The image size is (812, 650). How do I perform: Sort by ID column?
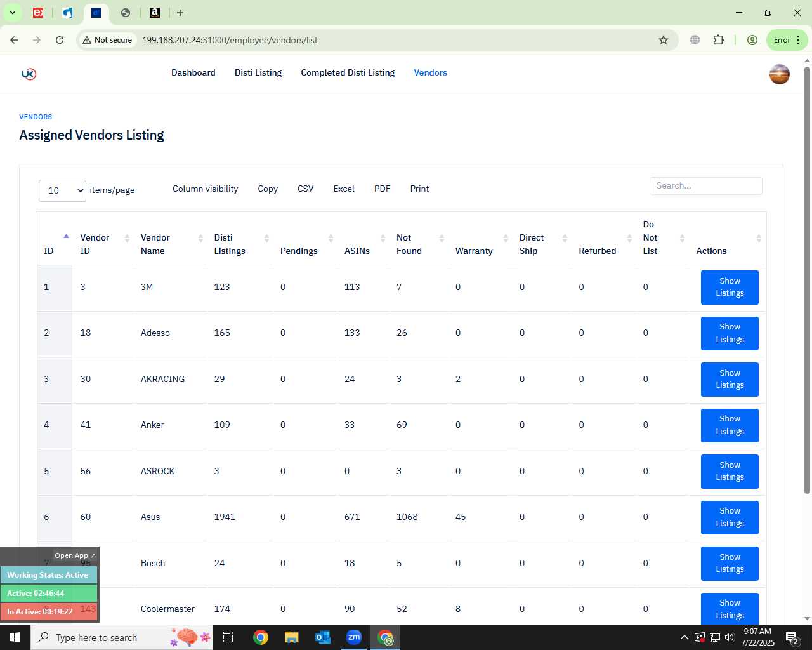[x=54, y=238]
